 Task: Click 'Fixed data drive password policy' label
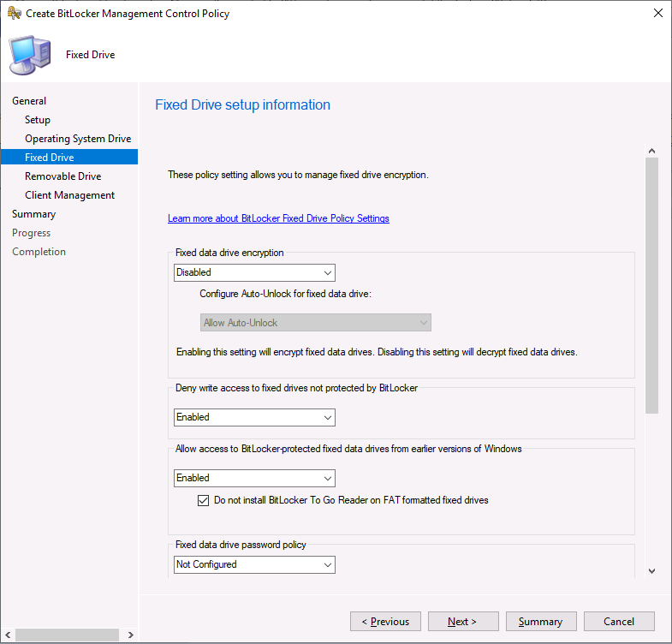coord(241,545)
